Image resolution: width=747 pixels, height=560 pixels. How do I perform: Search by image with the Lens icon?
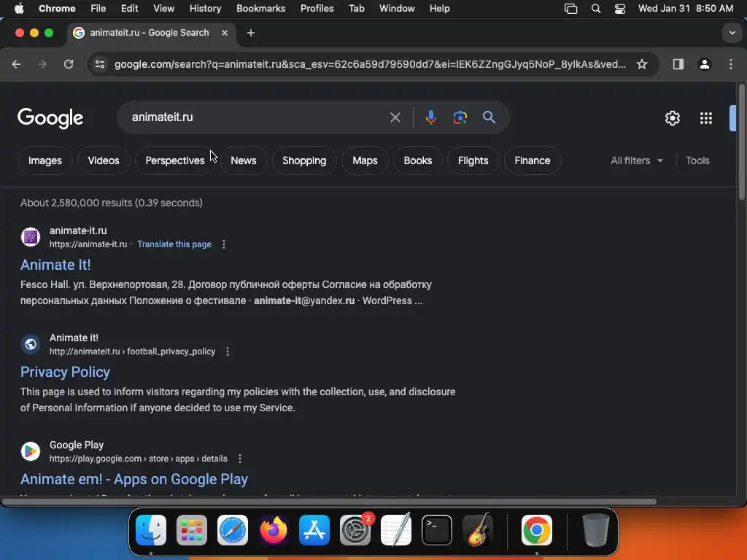point(460,117)
